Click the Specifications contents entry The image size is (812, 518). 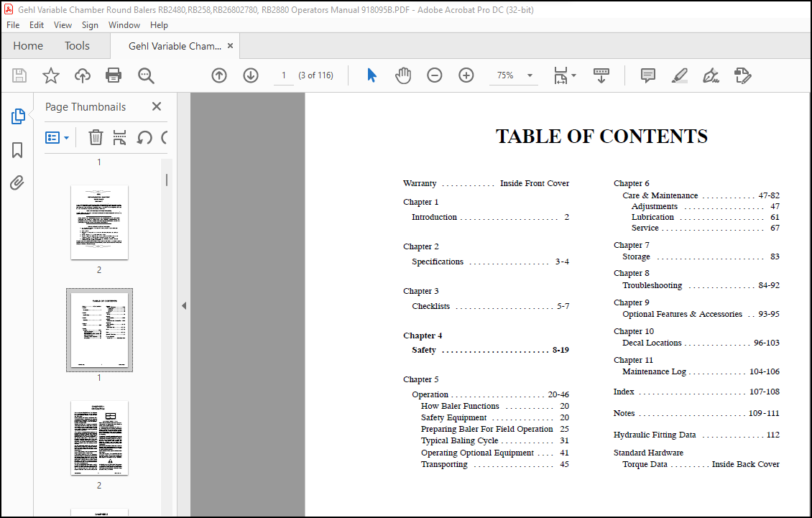tap(490, 262)
